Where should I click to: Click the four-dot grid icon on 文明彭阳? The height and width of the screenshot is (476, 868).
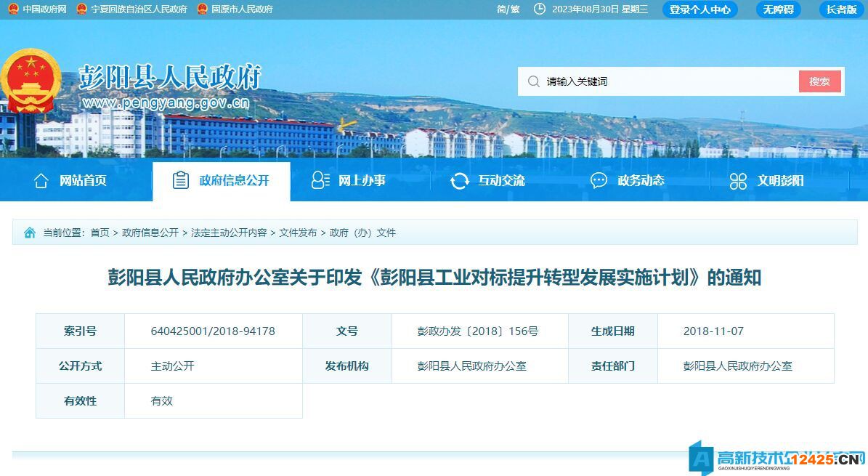coord(738,181)
